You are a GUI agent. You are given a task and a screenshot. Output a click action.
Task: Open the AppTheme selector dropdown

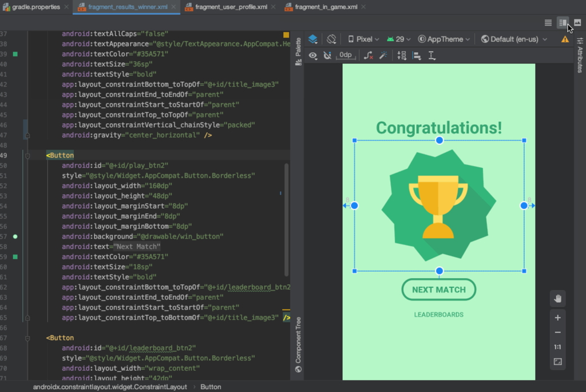click(x=444, y=39)
